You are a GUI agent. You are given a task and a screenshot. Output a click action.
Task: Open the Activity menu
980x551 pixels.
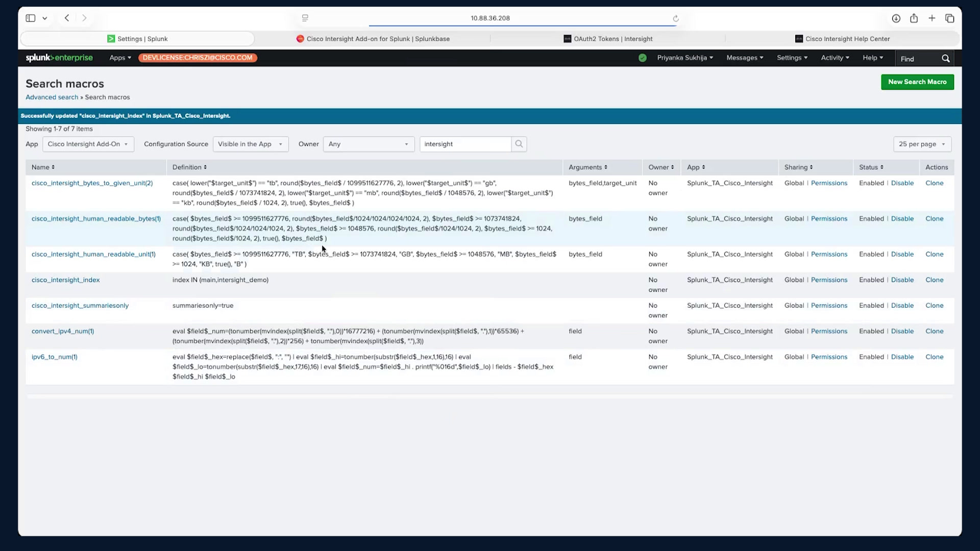(835, 58)
